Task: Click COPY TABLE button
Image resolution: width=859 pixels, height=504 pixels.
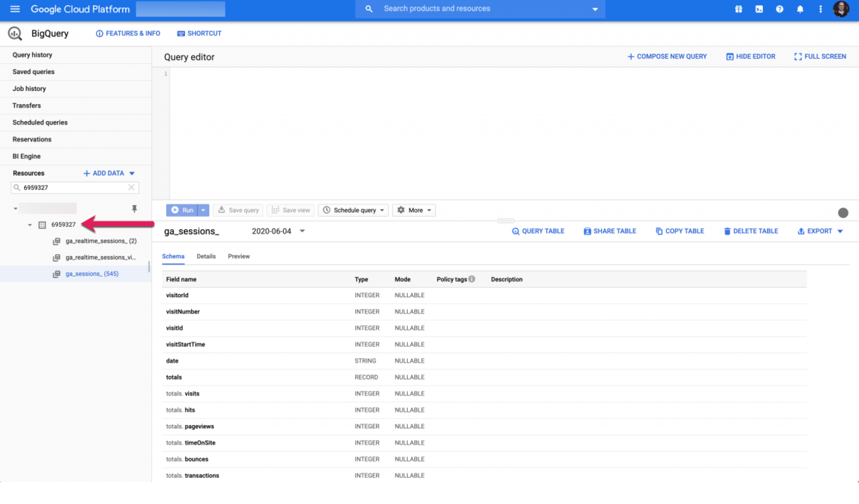Action: point(680,231)
